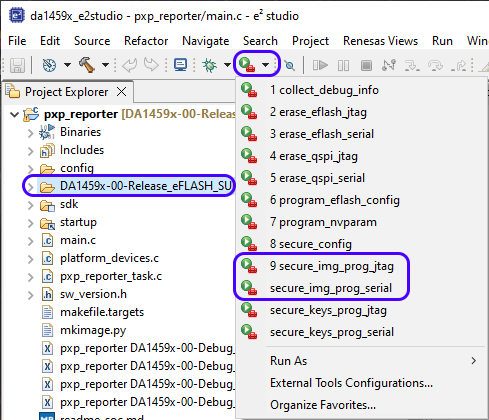The width and height of the screenshot is (489, 420).
Task: Click the Resume playback toolbar icon
Action: [x=320, y=65]
